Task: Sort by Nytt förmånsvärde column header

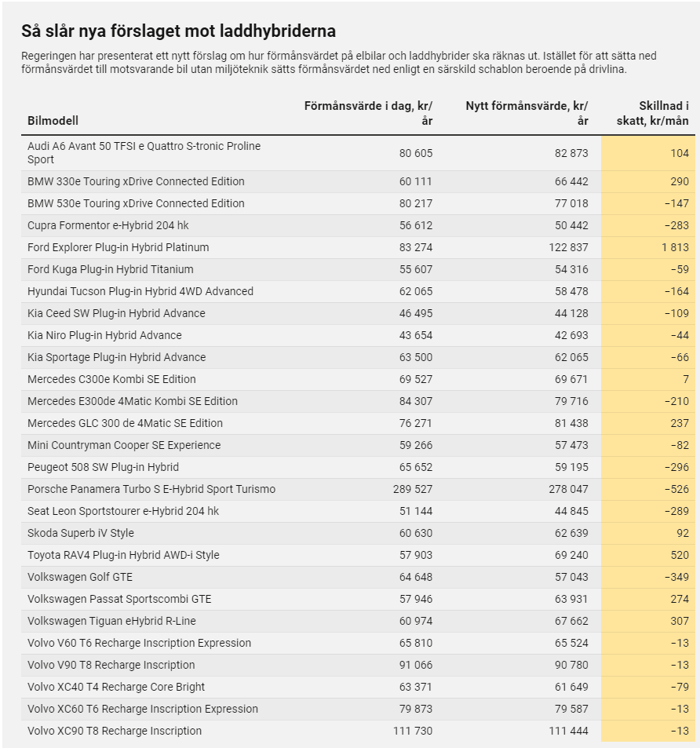Action: pyautogui.click(x=527, y=113)
